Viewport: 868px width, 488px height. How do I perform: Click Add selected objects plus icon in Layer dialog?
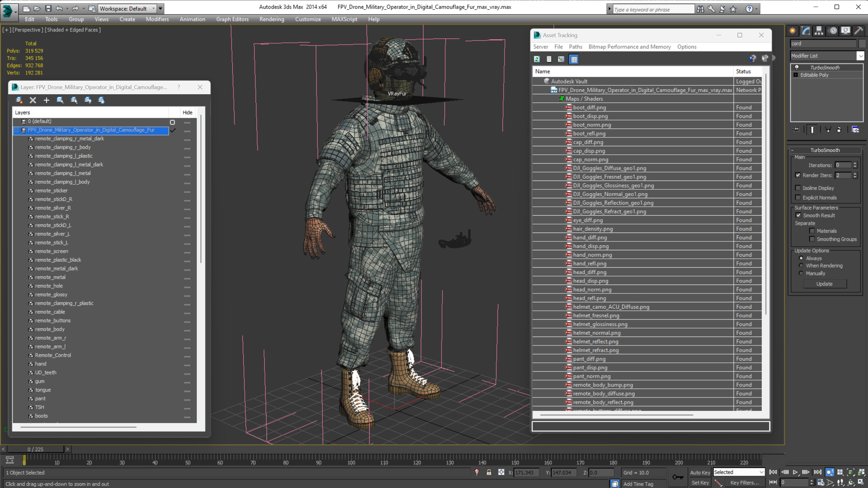(x=47, y=100)
